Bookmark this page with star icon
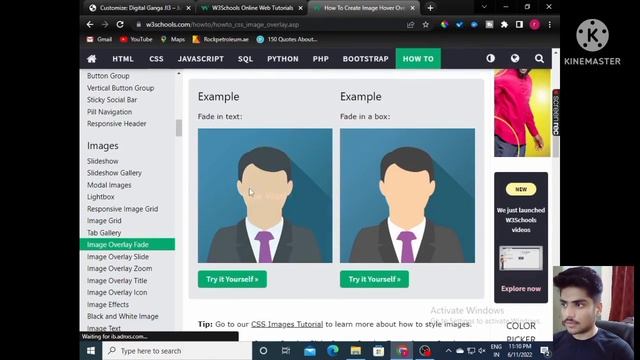 (x=426, y=24)
